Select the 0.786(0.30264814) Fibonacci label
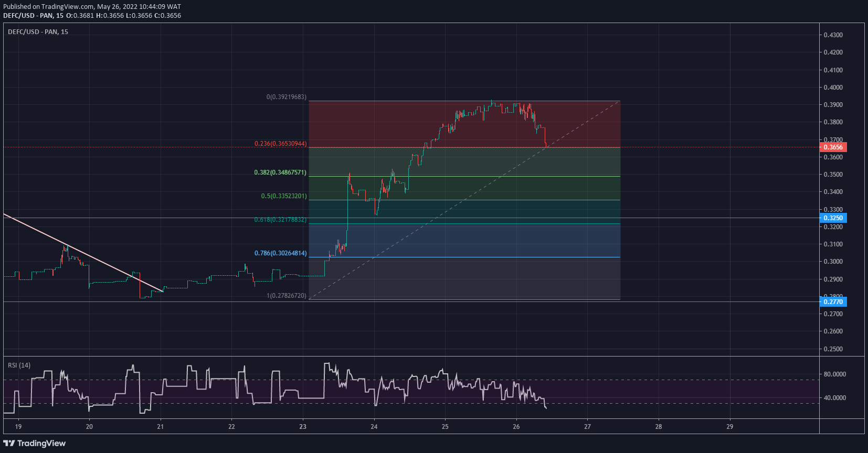This screenshot has height=453, width=868. (280, 253)
